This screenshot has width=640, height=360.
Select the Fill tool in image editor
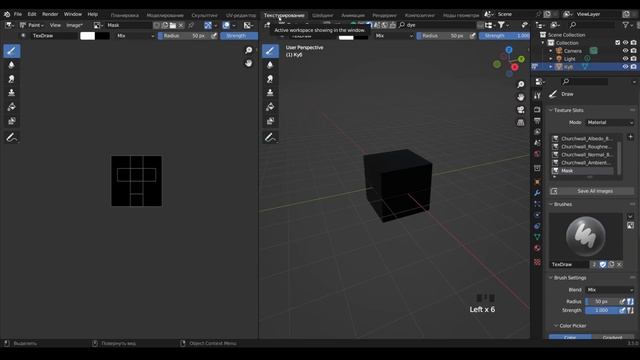[x=11, y=107]
